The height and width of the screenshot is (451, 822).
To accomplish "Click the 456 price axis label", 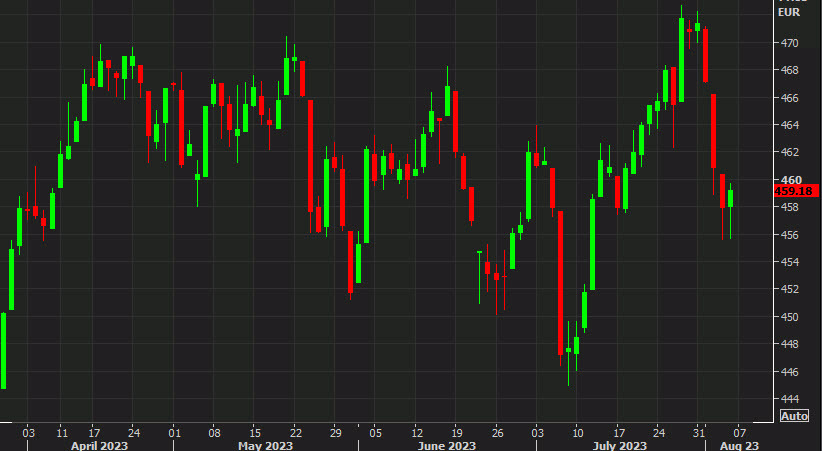I will click(788, 235).
